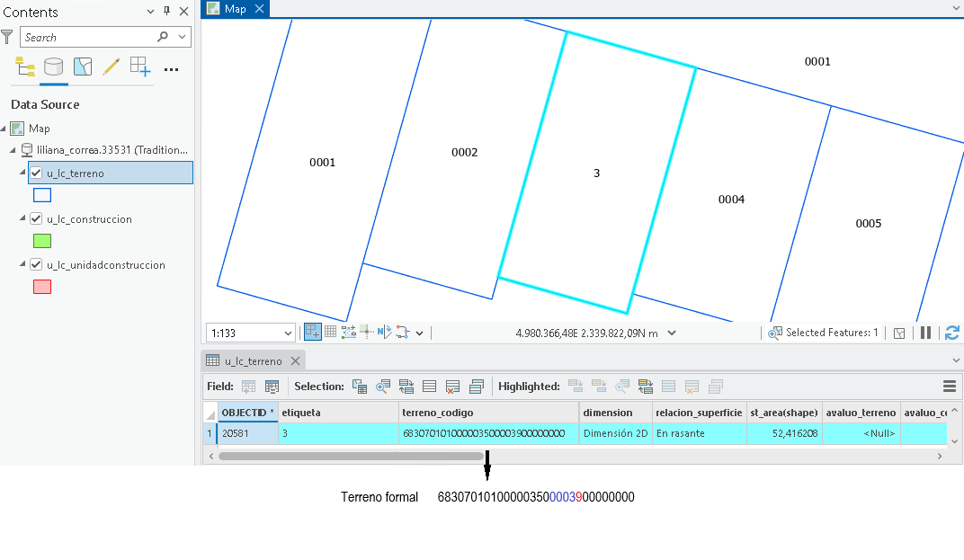Open the coordinate display units dropdown
The height and width of the screenshot is (560, 964).
click(672, 333)
